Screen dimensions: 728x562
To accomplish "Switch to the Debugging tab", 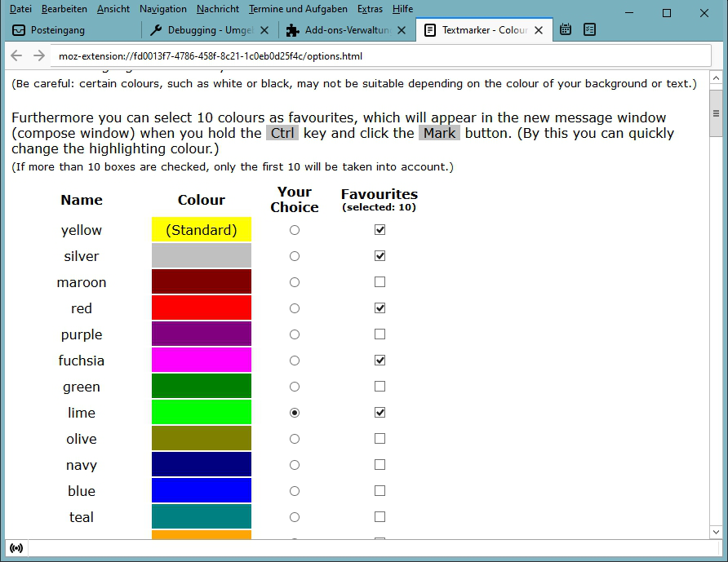I will (211, 30).
